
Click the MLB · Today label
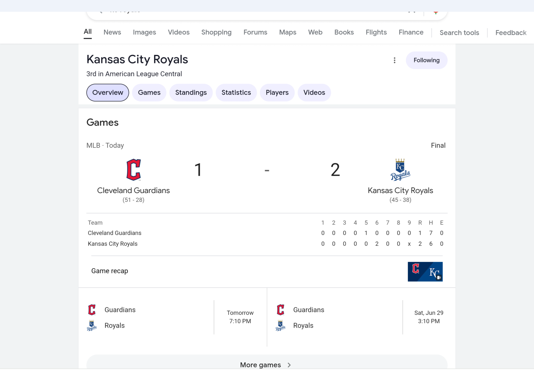(x=105, y=145)
